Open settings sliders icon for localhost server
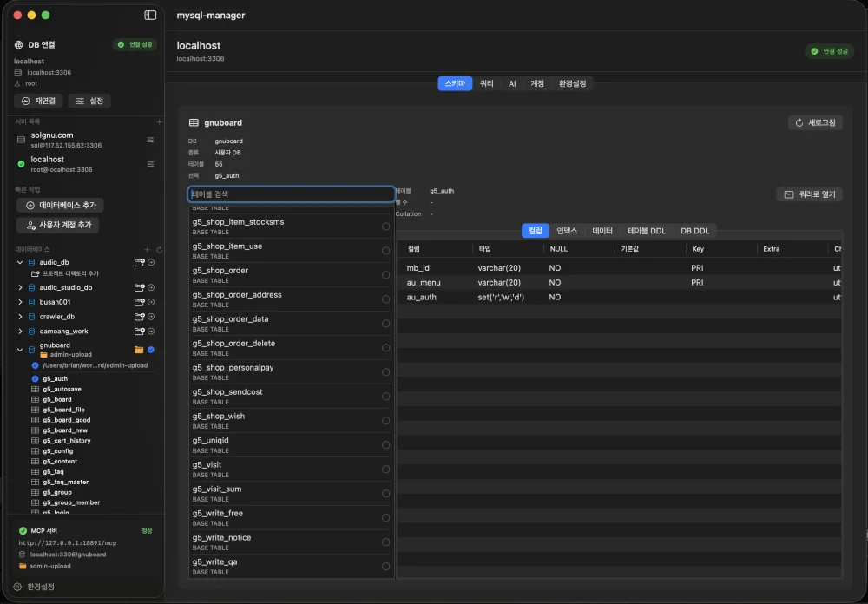 (x=150, y=164)
